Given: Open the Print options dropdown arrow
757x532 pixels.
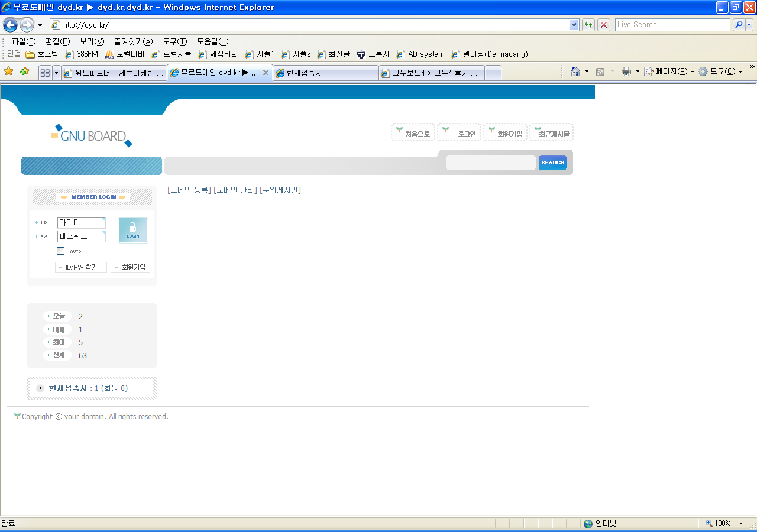Looking at the screenshot, I should click(637, 72).
